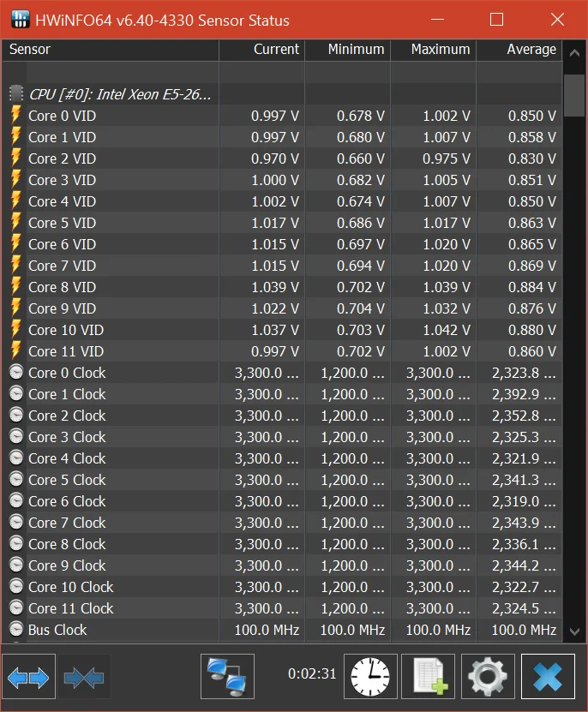Click the scrollbar up arrow
Screen dimensions: 588x712
[x=574, y=52]
